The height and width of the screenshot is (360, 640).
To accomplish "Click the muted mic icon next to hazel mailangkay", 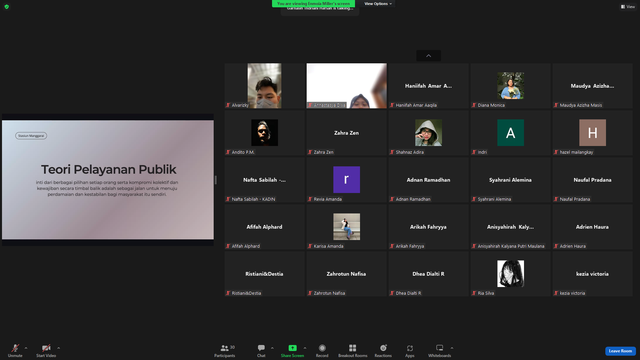I will 556,152.
